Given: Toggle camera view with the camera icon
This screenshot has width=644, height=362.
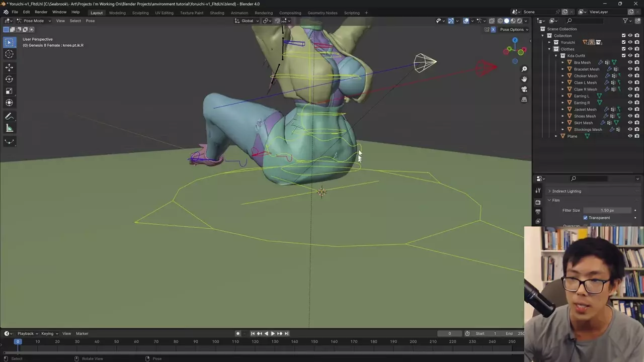Looking at the screenshot, I should click(524, 89).
